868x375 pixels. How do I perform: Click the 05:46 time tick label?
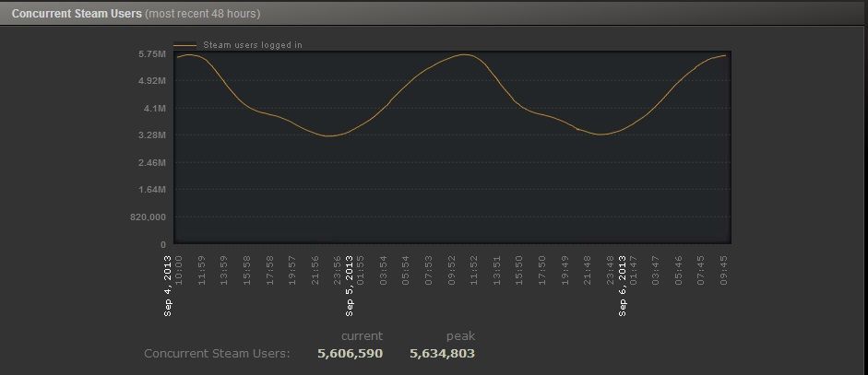(679, 270)
